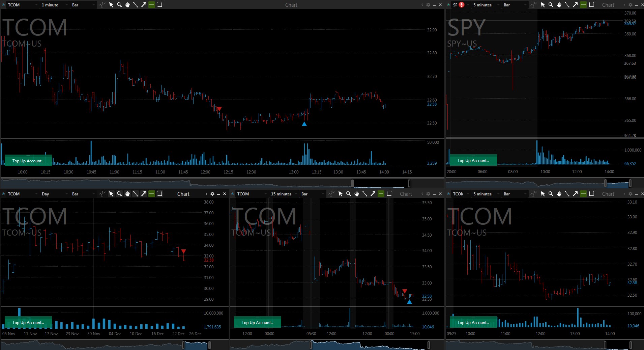644x350 pixels.
Task: Select the rectangle tool in TCOM 15 minutes chart
Action: pyautogui.click(x=389, y=194)
